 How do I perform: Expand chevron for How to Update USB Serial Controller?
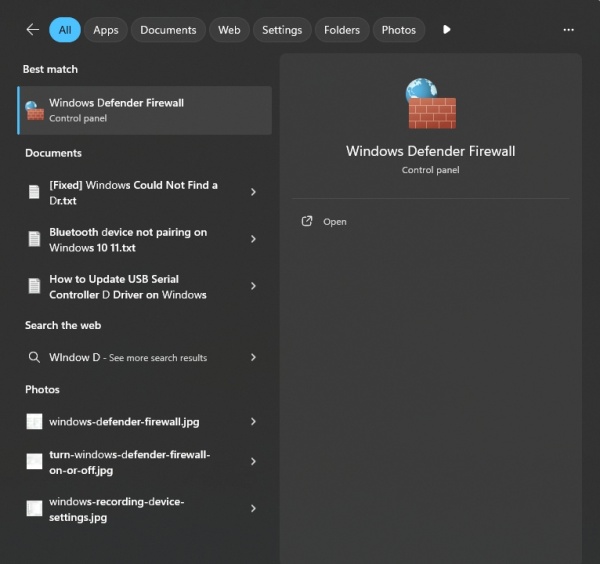pyautogui.click(x=253, y=286)
